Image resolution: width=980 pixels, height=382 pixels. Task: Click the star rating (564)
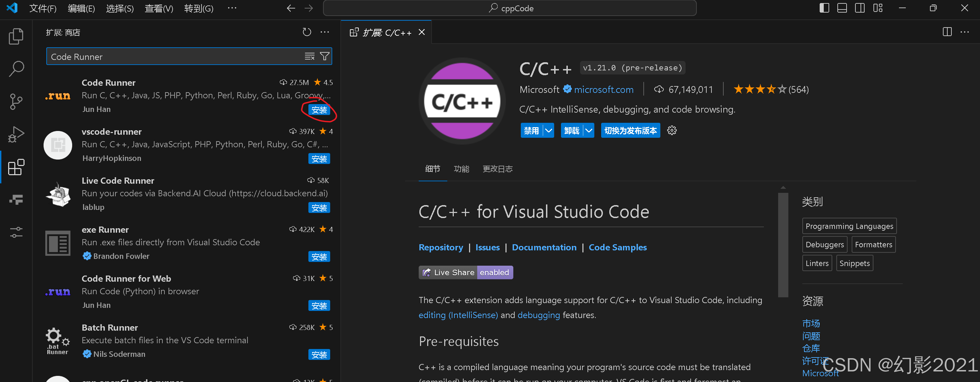pos(771,90)
